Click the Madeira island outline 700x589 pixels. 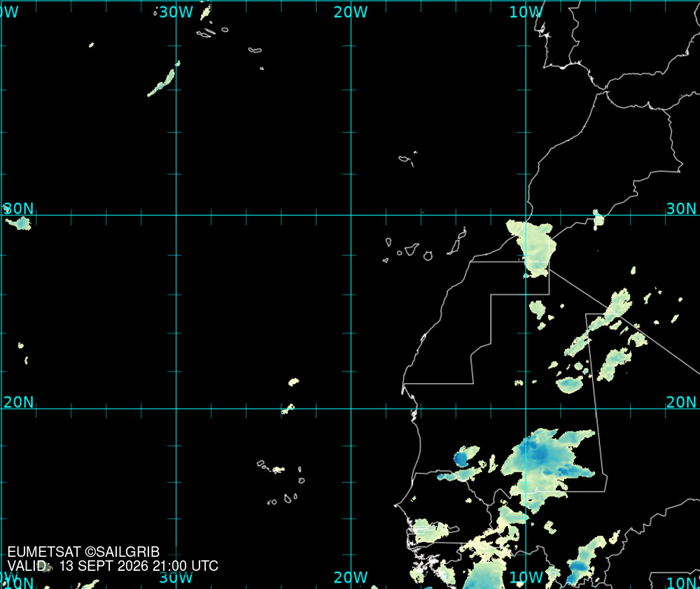click(x=406, y=159)
